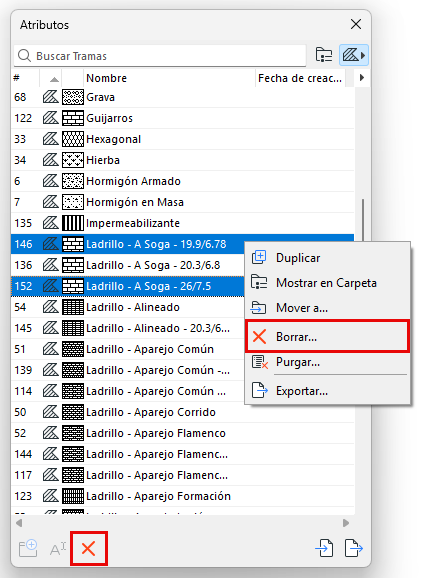This screenshot has height=578, width=422.
Task: Select Hormigón en Masa in the list
Action: coord(183,202)
